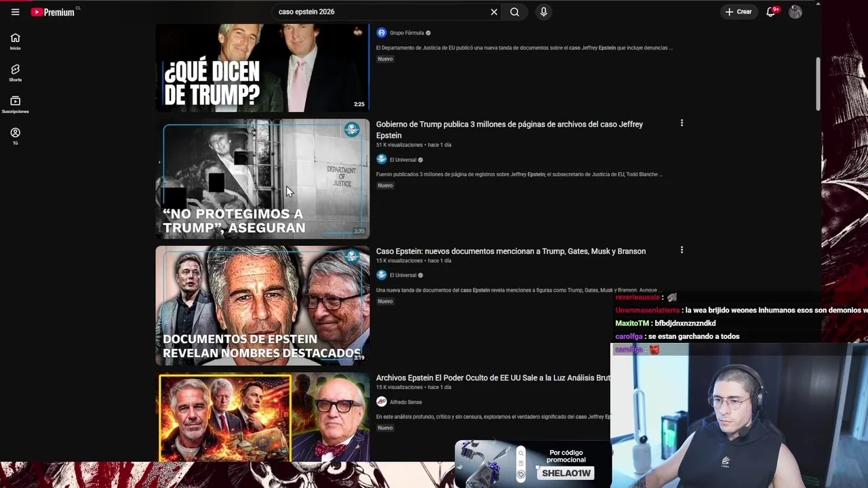868x488 pixels.
Task: Click 'Nuevo' badge under Grupo Fórmula video
Action: coord(385,59)
